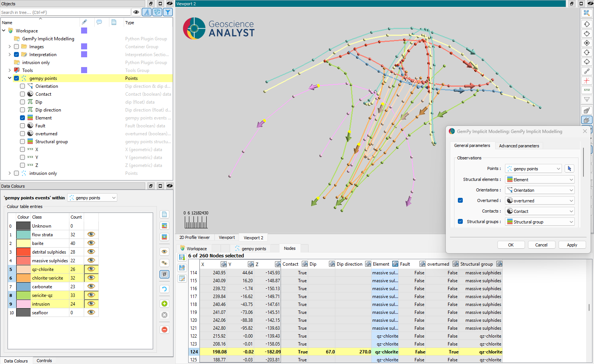Screen dimensions: 594x364
Task: Toggle visibility eye for intrusion class
Action: [91, 304]
